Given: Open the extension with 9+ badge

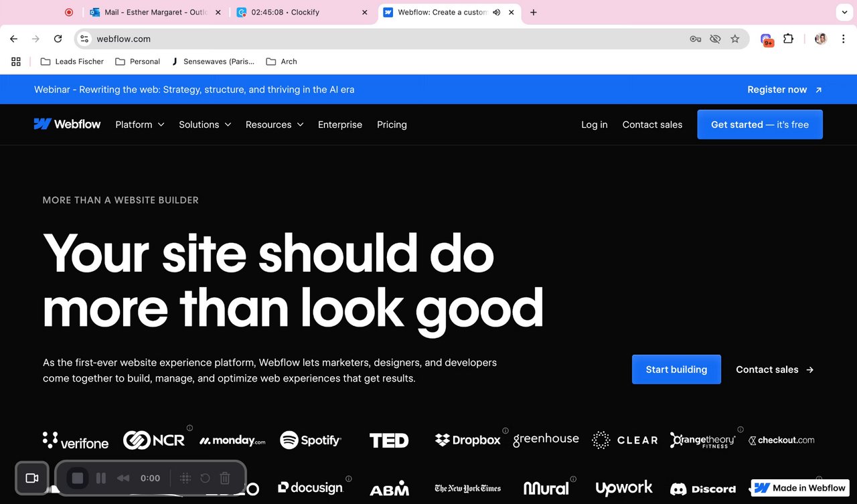Looking at the screenshot, I should tap(767, 39).
